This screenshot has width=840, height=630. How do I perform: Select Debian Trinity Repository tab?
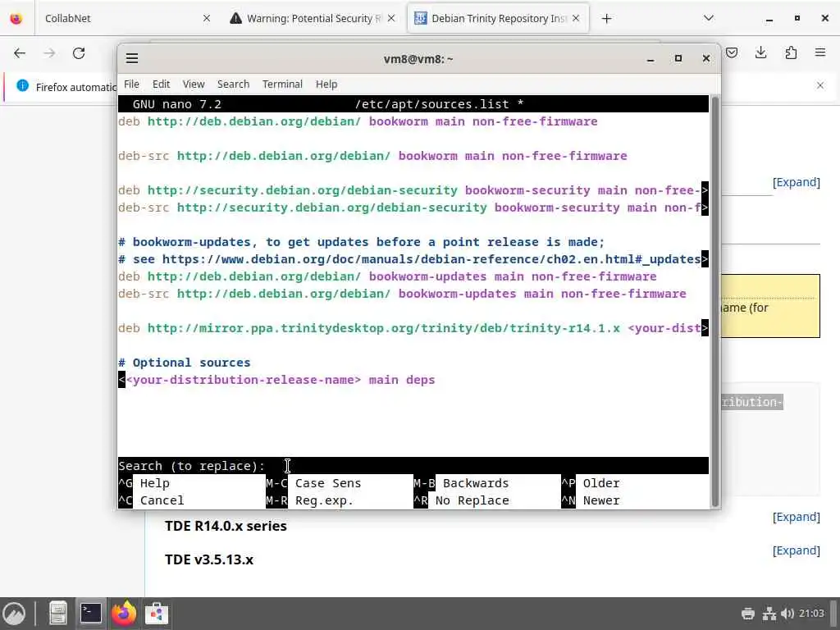(498, 18)
